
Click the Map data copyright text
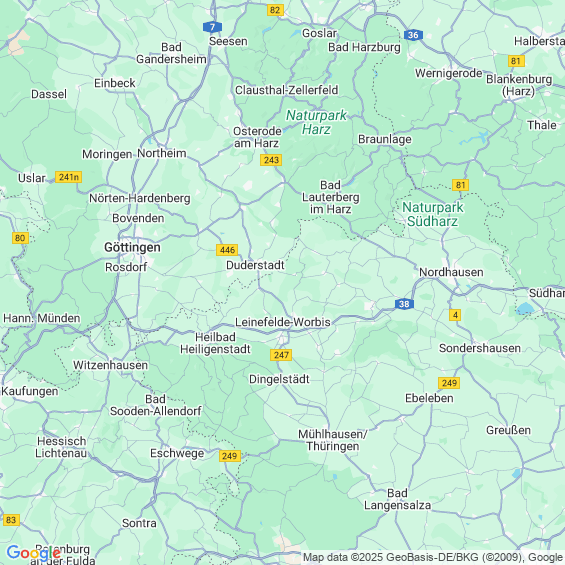[x=433, y=557]
